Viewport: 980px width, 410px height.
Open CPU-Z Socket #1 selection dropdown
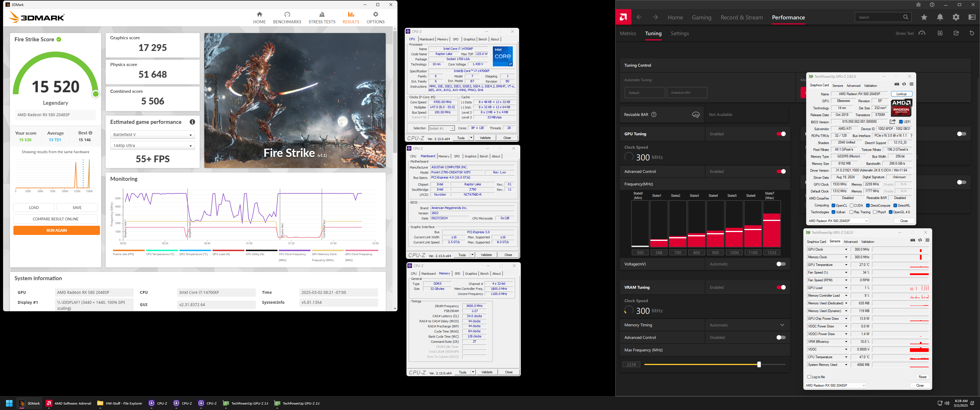point(442,128)
